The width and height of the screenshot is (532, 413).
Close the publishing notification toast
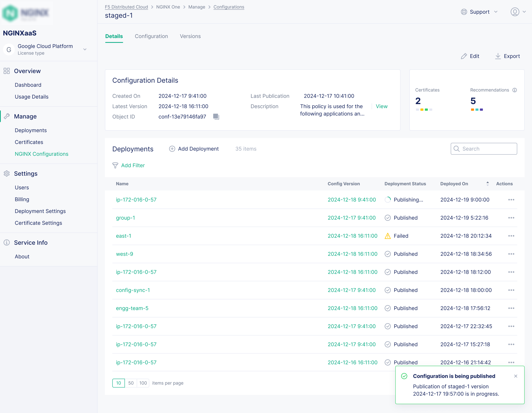pyautogui.click(x=516, y=376)
